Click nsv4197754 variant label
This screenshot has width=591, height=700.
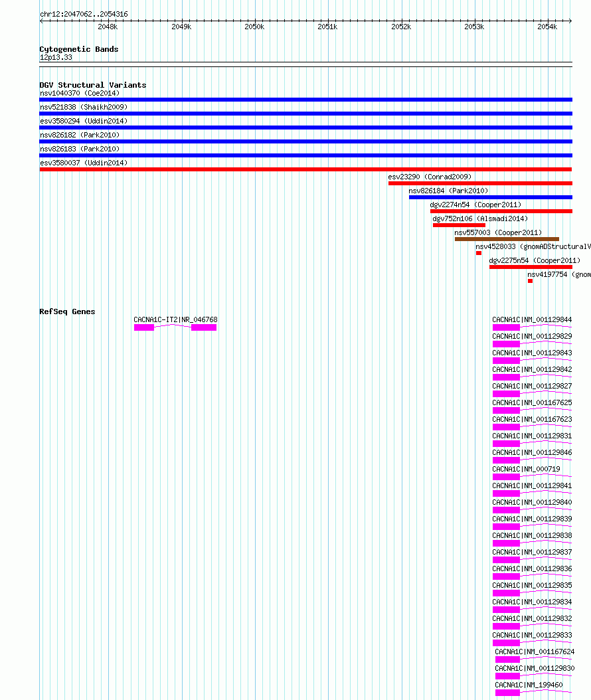coord(559,274)
